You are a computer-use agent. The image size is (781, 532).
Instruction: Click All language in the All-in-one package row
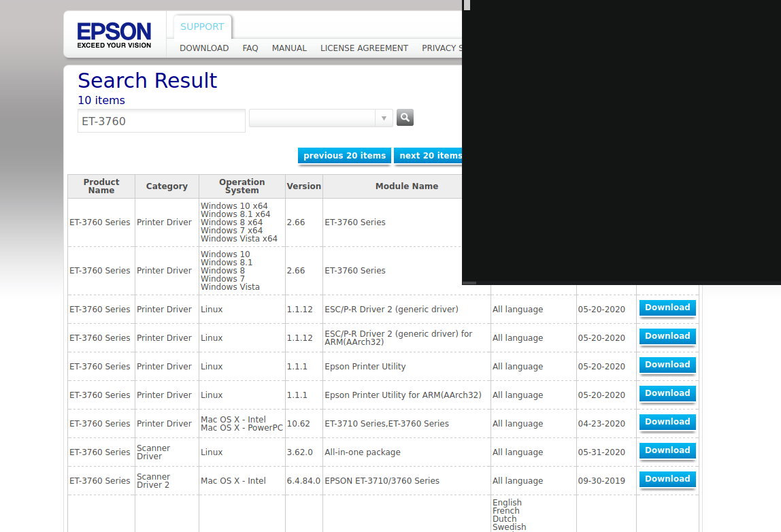coord(518,452)
